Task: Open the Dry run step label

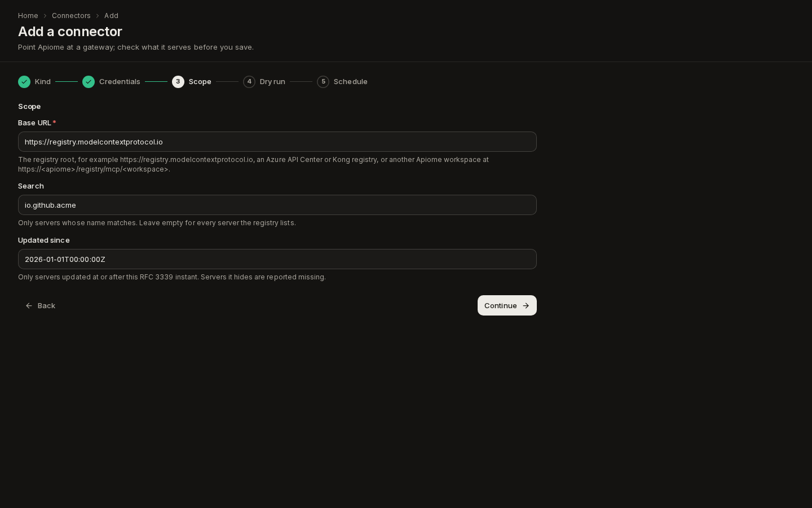Action: 272,82
